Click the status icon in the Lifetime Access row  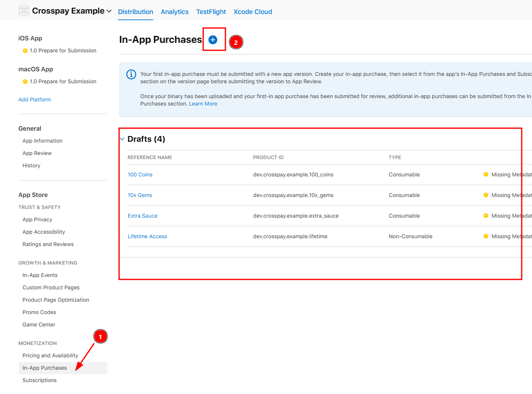point(485,236)
